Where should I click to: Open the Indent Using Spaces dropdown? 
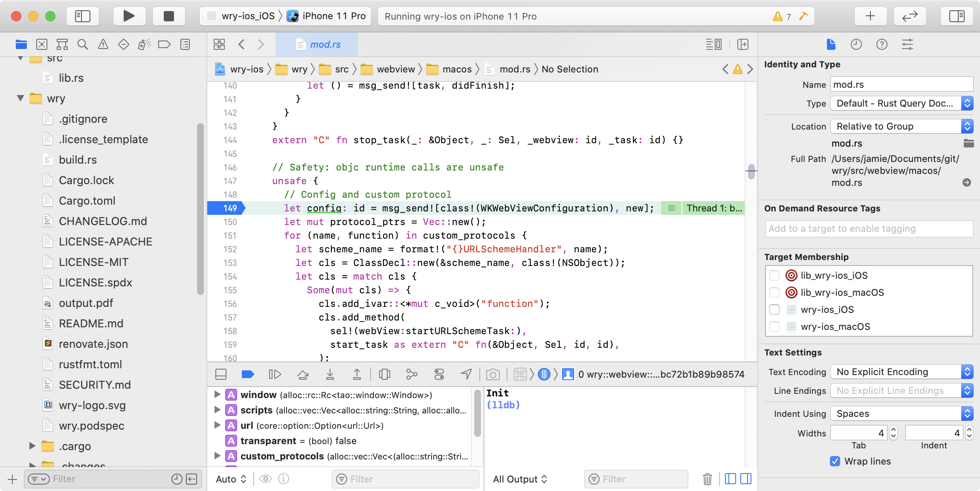coord(902,413)
